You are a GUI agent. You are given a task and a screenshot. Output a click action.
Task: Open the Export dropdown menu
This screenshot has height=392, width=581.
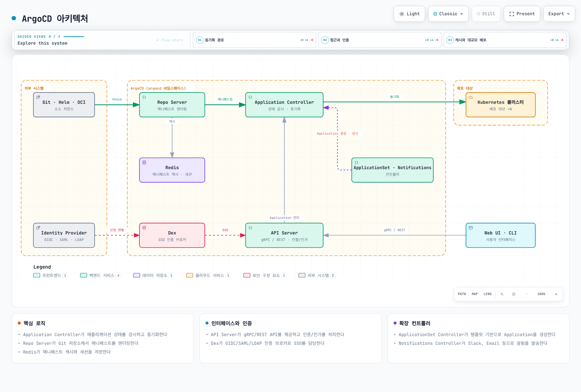coord(559,14)
